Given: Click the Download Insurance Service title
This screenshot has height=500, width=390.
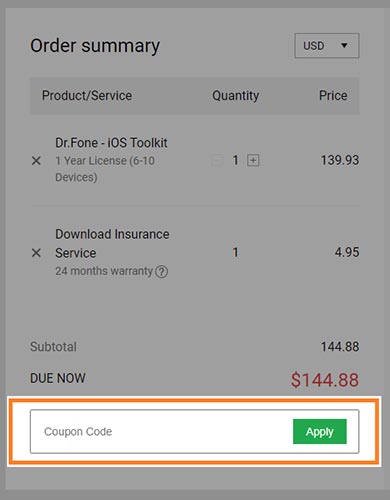Looking at the screenshot, I should [112, 243].
